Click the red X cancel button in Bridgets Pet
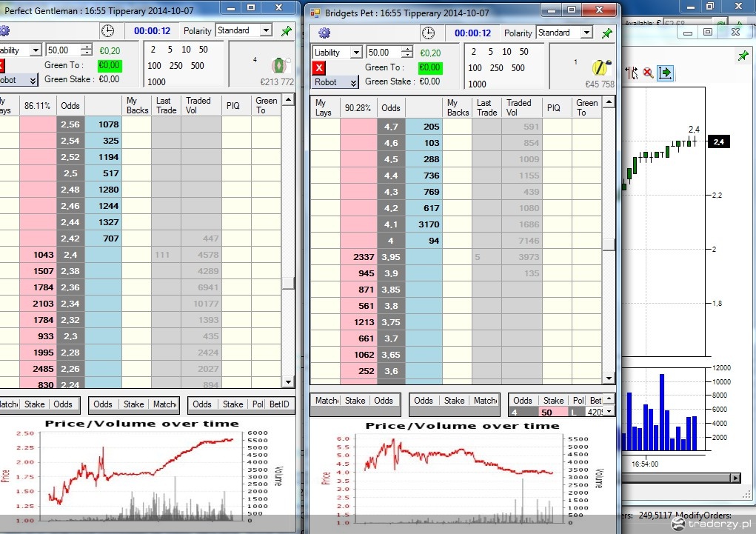This screenshot has width=756, height=534. (318, 67)
